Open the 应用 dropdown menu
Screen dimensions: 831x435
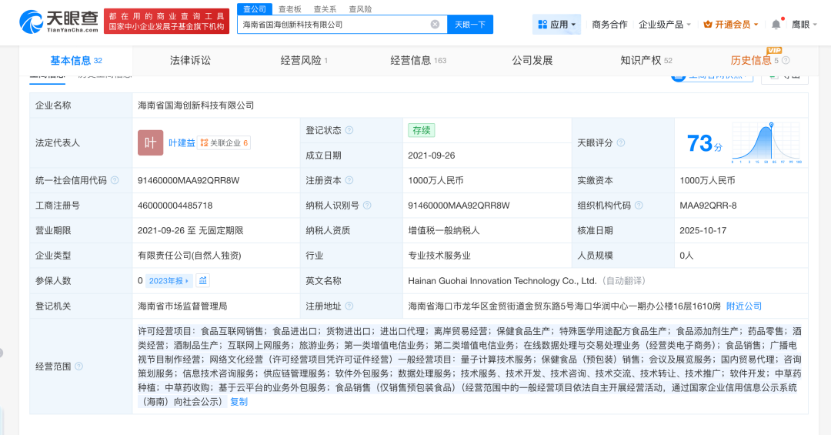(556, 24)
